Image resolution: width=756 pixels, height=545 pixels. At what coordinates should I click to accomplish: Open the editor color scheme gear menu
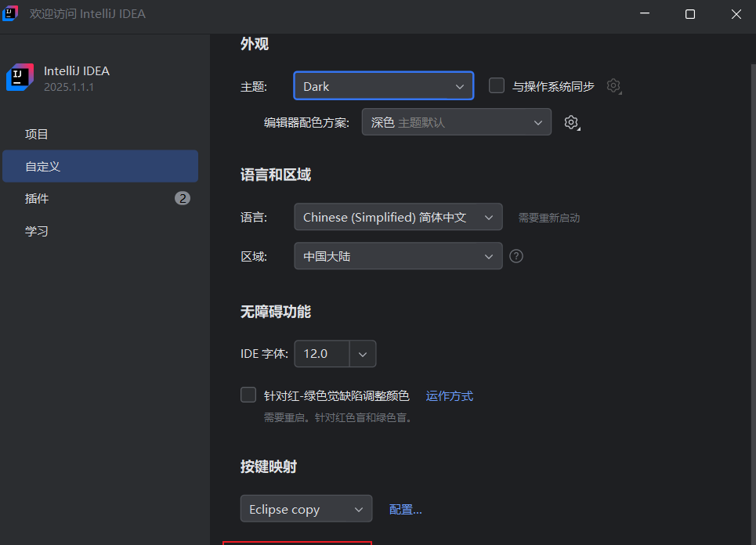tap(572, 122)
